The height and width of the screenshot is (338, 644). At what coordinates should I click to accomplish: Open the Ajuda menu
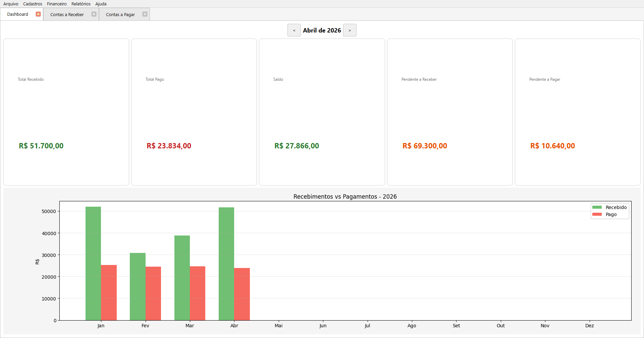[101, 4]
